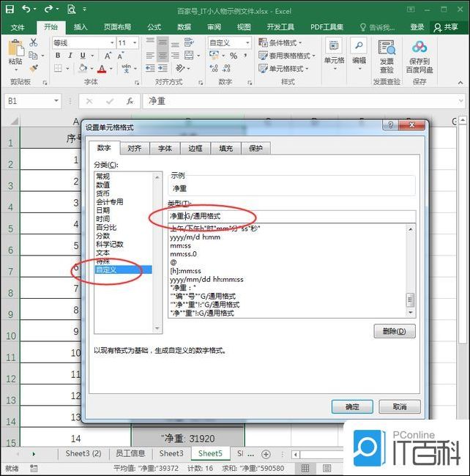Open the font size dropdown
Viewport: 470px width, 476px height.
[135, 42]
